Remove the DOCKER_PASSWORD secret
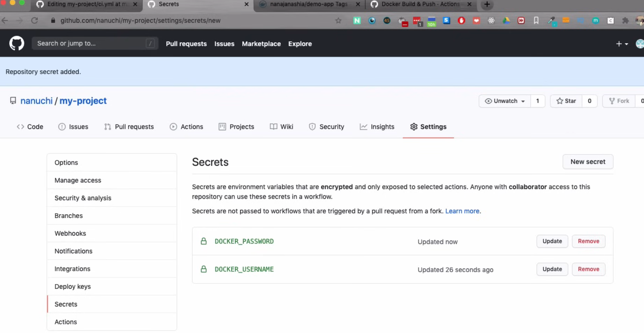The width and height of the screenshot is (644, 333). 588,241
